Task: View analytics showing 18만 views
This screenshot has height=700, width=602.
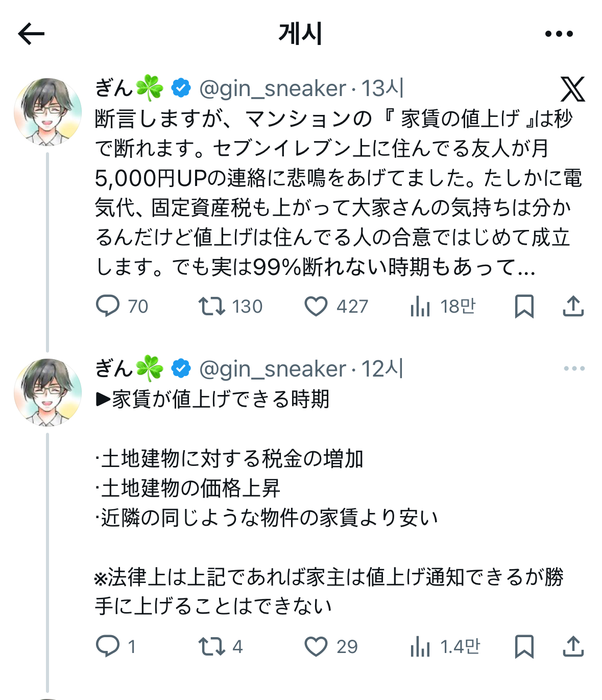Action: (420, 306)
